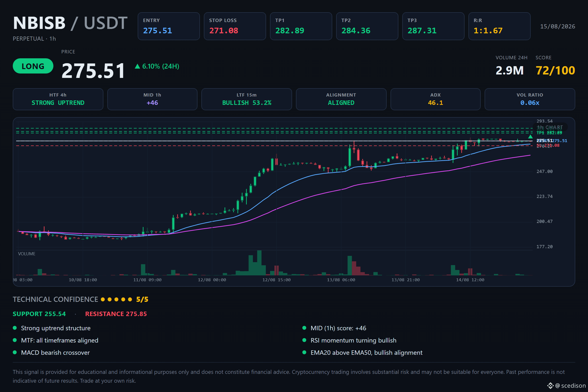
Task: Click the green up-triangle beside 6.10% (24H)
Action: coord(137,66)
